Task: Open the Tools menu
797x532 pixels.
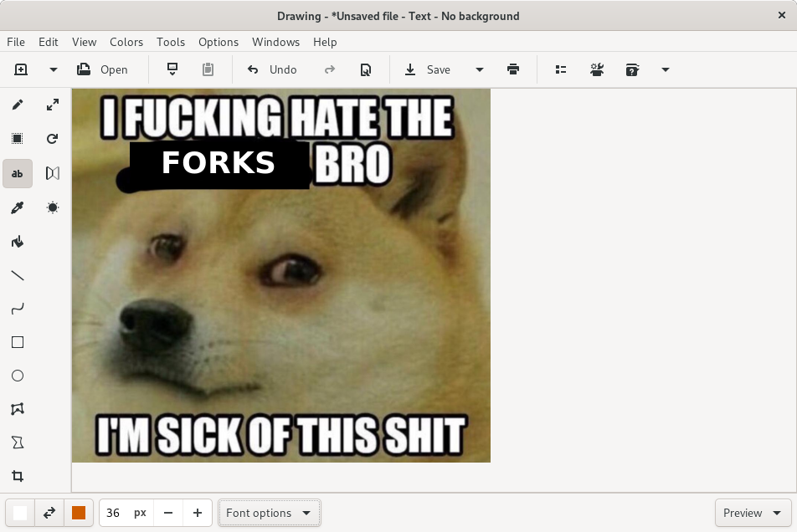Action: (x=170, y=42)
